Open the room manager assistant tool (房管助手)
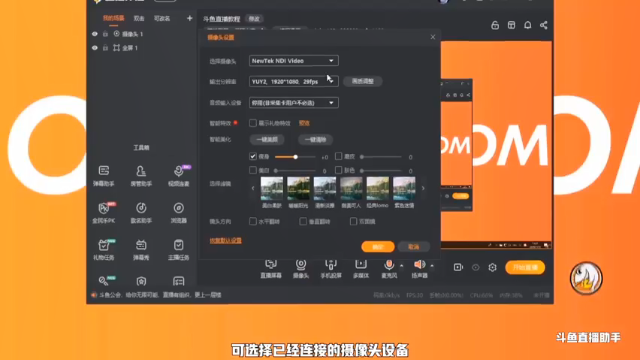Viewport: 640px width, 360px height. coord(141,176)
